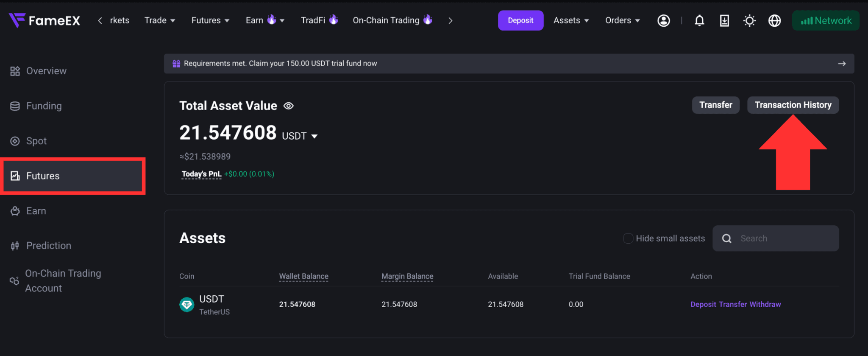The image size is (868, 356).
Task: Select Futures in the sidebar
Action: (x=73, y=176)
